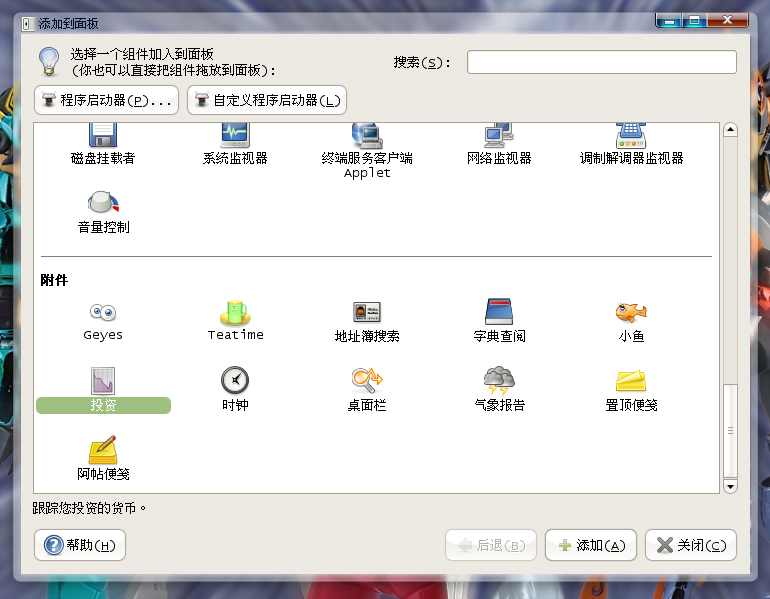Viewport: 770px width, 599px height.
Task: Select the 阿帖便笺 notes applet icon
Action: click(x=103, y=450)
